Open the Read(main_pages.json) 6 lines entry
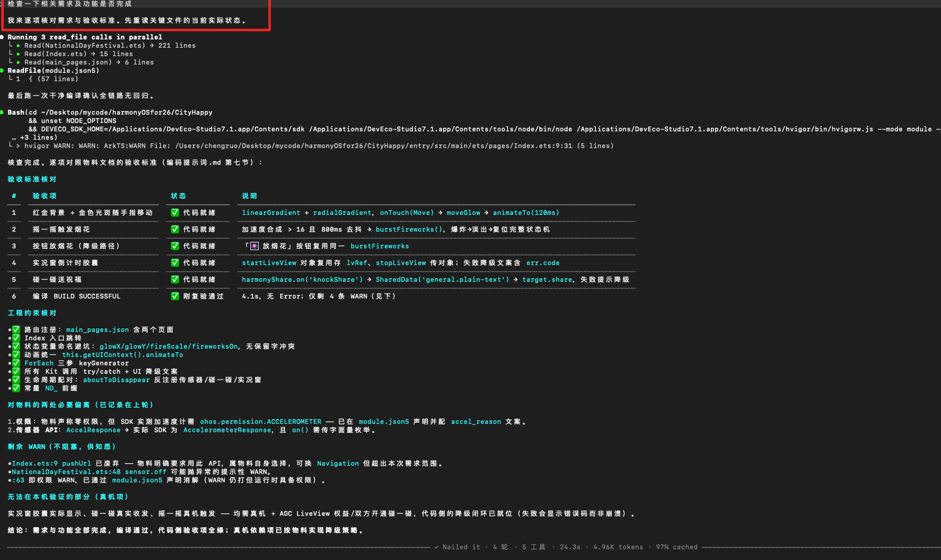The image size is (941, 560). pyautogui.click(x=89, y=62)
